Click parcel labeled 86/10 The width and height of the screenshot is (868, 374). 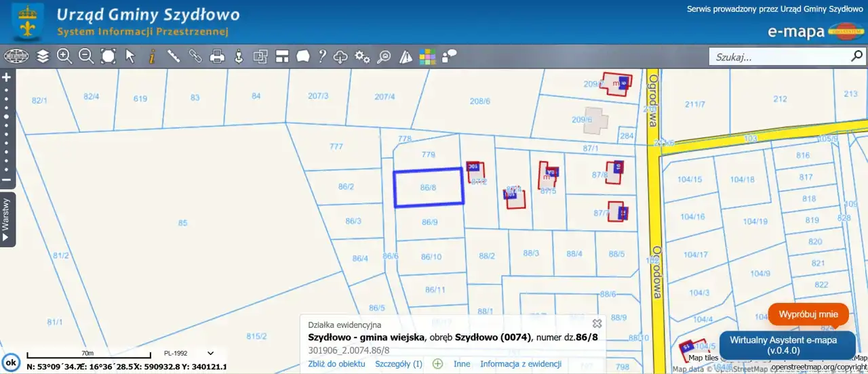click(x=431, y=257)
